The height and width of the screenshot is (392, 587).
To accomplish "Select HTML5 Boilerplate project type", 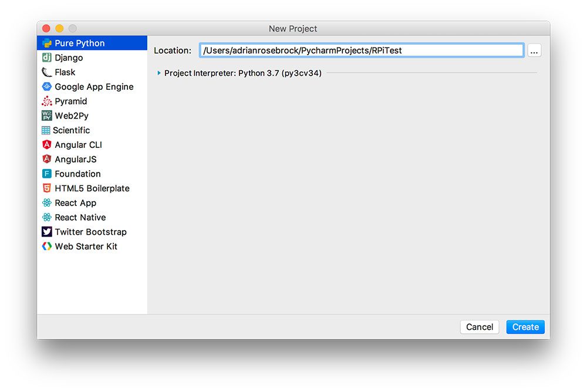I will pyautogui.click(x=92, y=188).
